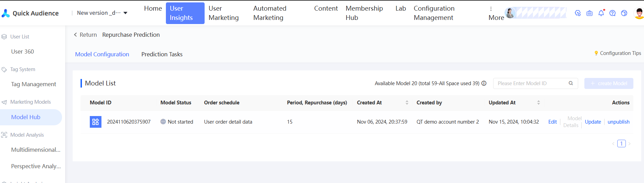Open the More menu with three dots
This screenshot has width=644, height=183.
tap(496, 13)
